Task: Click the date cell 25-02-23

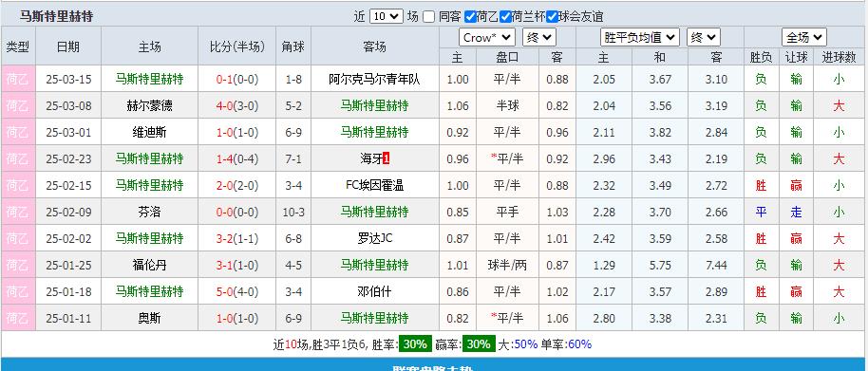Action: (x=68, y=158)
